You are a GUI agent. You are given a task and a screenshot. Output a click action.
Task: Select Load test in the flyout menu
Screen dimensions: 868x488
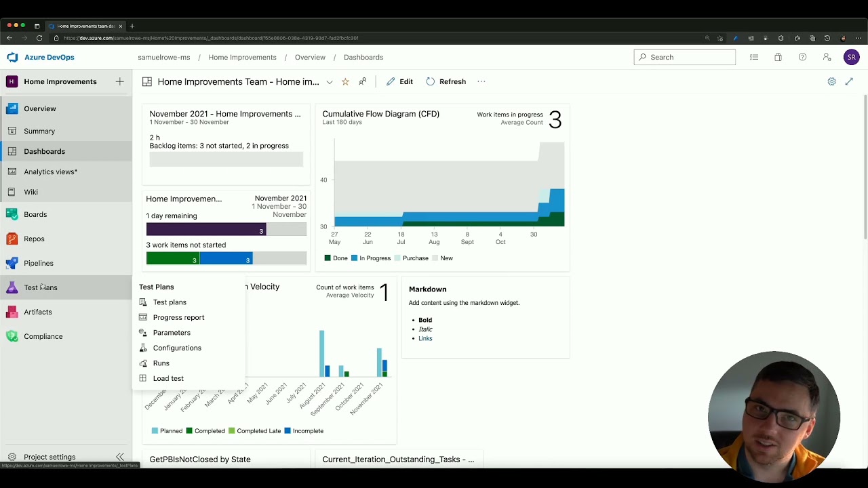click(168, 378)
